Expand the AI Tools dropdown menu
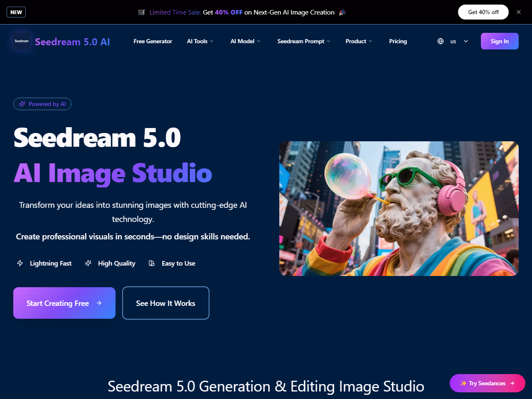Viewport: 532px width, 399px height. [200, 41]
